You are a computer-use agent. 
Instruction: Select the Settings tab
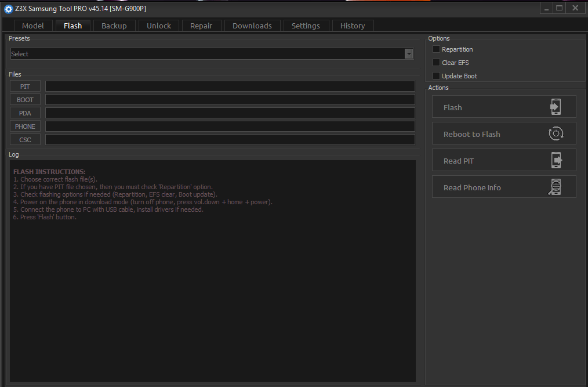click(306, 26)
